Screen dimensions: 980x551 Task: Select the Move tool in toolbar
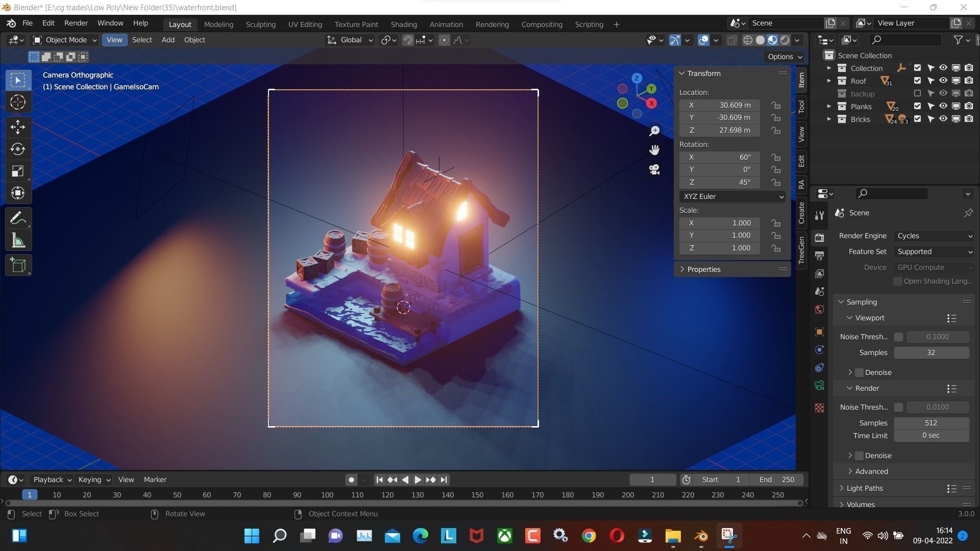pyautogui.click(x=18, y=127)
